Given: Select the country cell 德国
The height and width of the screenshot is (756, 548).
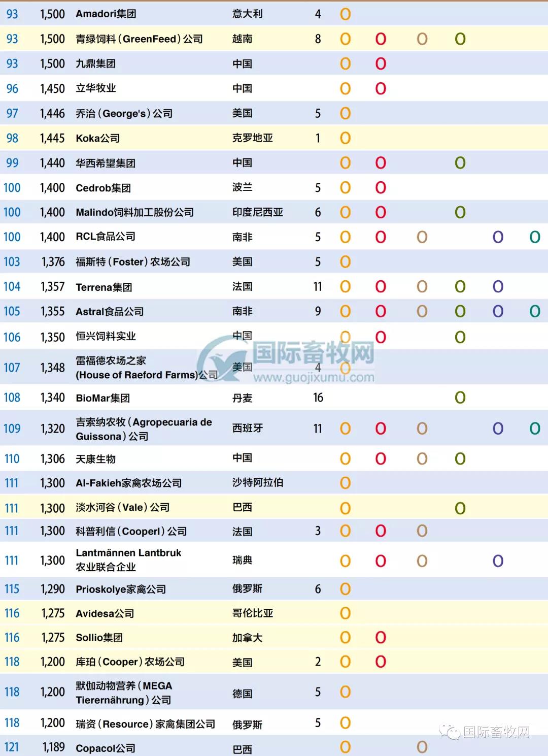Looking at the screenshot, I should pyautogui.click(x=243, y=694).
